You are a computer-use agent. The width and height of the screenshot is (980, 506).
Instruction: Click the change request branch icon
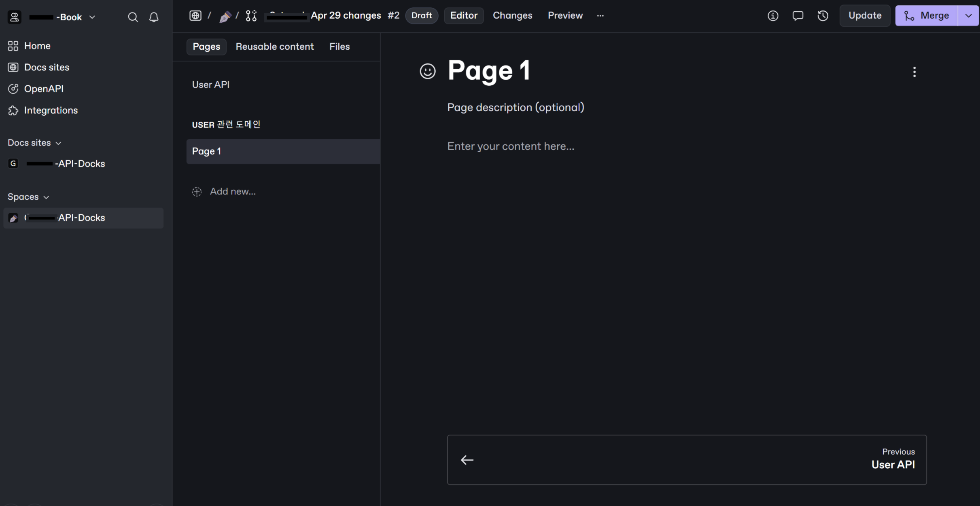pyautogui.click(x=251, y=16)
